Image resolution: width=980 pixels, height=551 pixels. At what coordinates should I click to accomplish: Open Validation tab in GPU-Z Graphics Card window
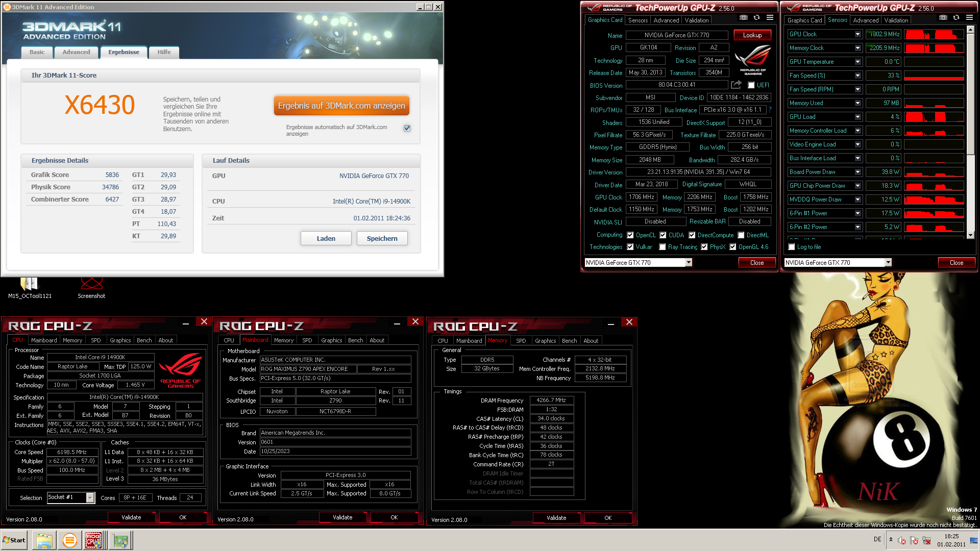pos(696,20)
